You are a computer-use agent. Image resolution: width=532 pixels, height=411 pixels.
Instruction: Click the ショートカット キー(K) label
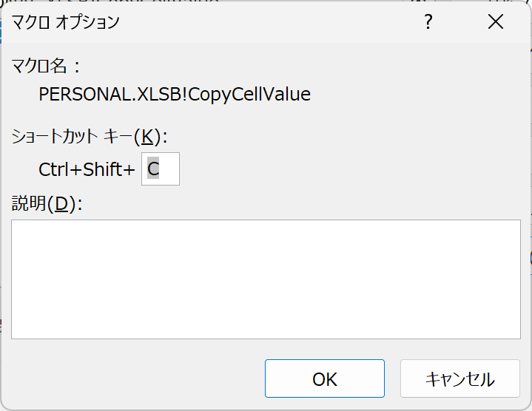coord(90,137)
